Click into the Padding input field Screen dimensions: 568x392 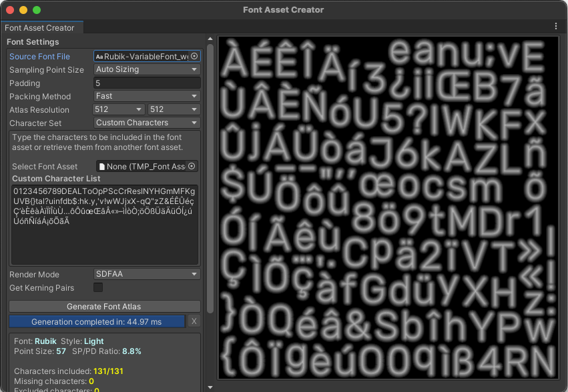(x=147, y=83)
